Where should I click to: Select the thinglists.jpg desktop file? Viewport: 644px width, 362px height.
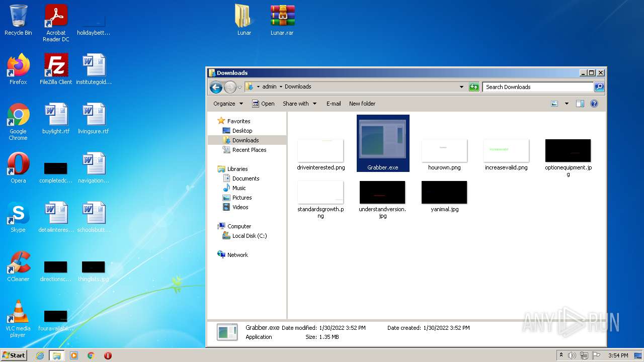pyautogui.click(x=94, y=271)
